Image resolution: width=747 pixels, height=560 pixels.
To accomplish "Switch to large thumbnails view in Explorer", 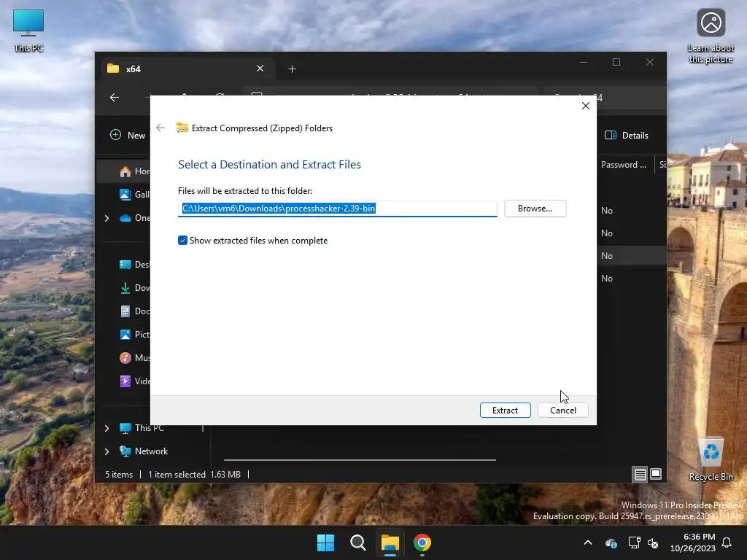I will (656, 474).
